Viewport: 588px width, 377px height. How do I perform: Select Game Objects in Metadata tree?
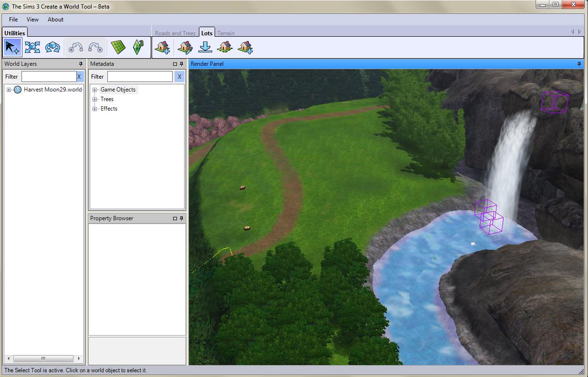tap(118, 90)
